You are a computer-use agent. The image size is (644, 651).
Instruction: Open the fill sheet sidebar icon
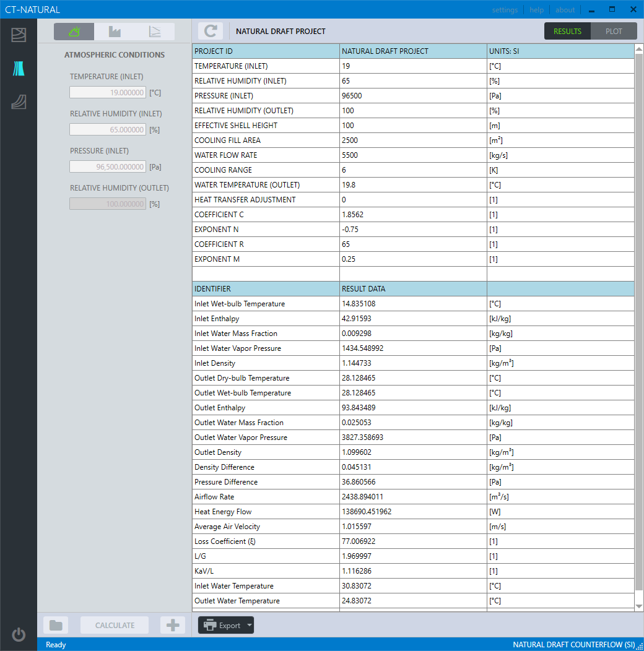click(19, 101)
